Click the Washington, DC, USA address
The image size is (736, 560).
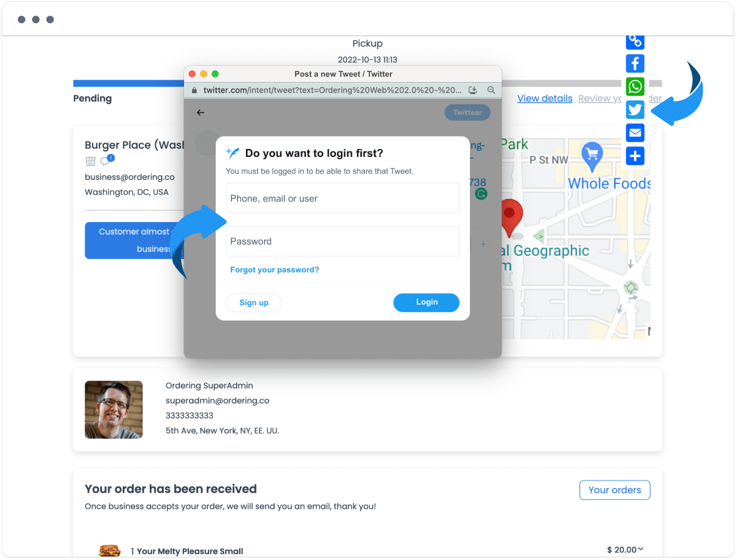[126, 192]
